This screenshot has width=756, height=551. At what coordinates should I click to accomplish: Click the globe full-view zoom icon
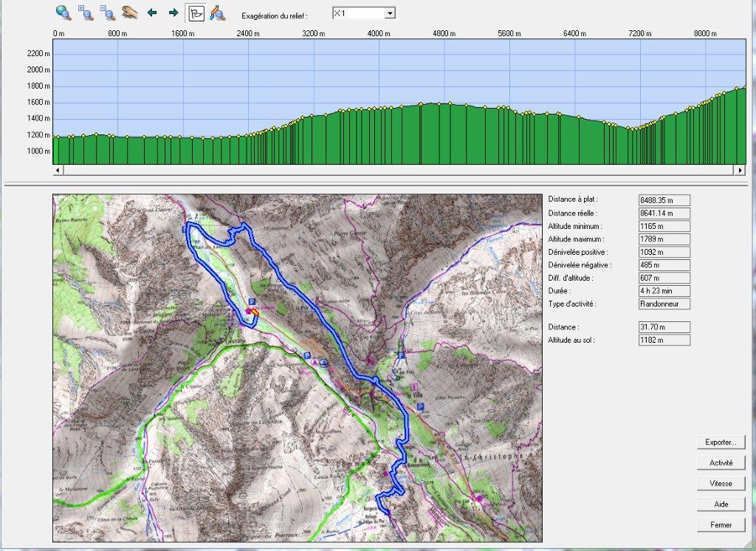point(63,13)
